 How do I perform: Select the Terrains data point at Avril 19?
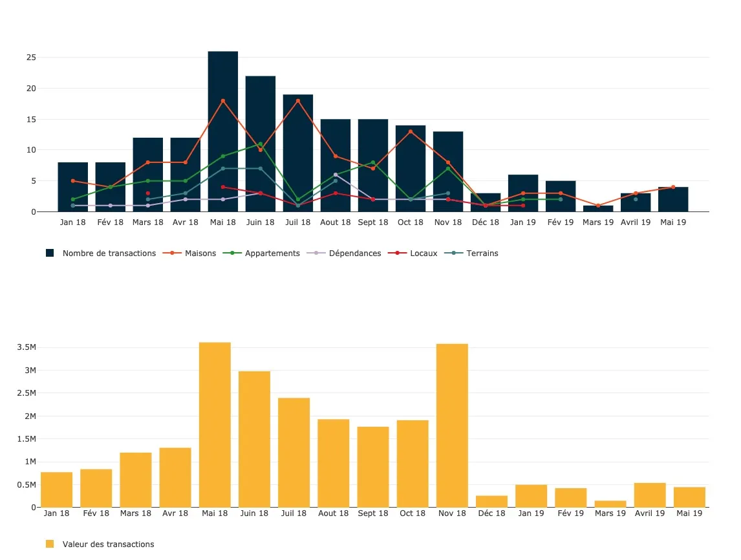pyautogui.click(x=636, y=199)
